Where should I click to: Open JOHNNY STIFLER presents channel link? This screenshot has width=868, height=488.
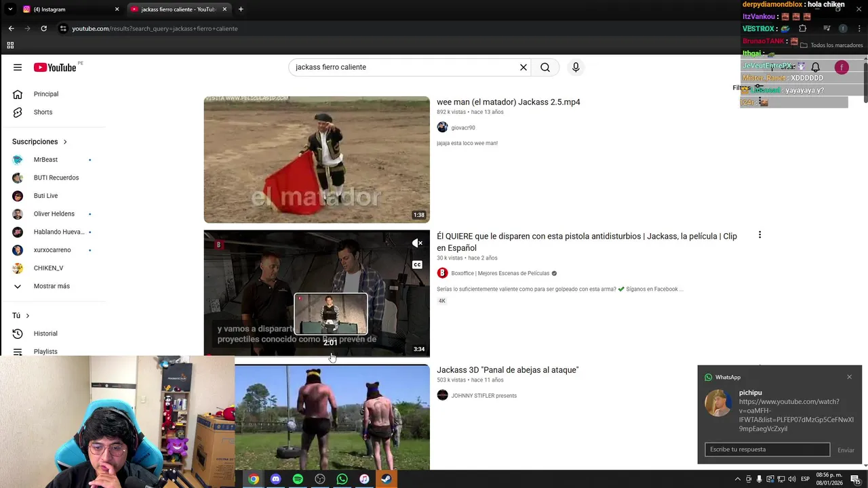(x=484, y=396)
